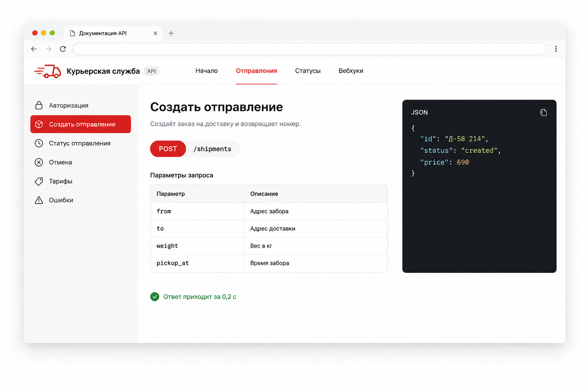Click the /shipments endpoint path
The image size is (588, 392).
coord(212,149)
